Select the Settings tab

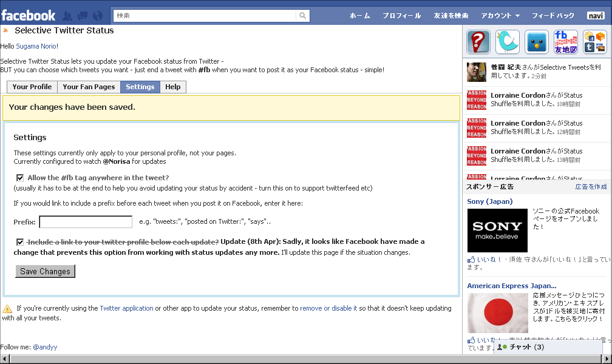(x=140, y=87)
